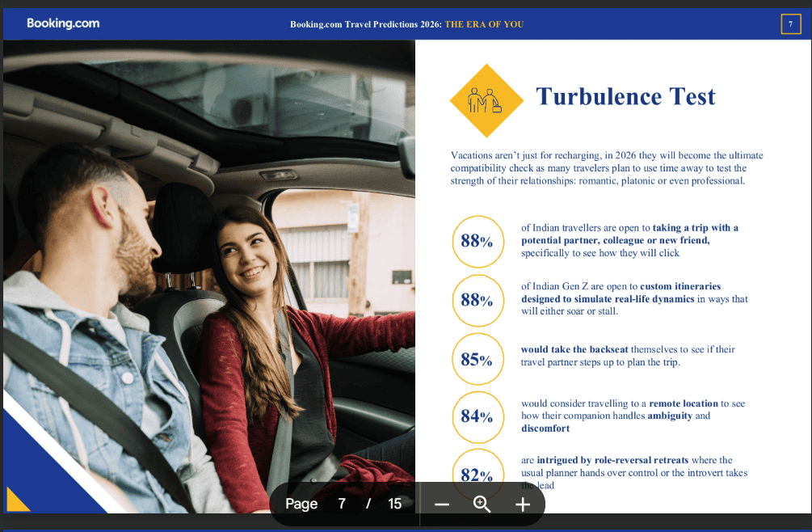Click the intro paragraph starting "Vacations aren't just"

(x=606, y=168)
